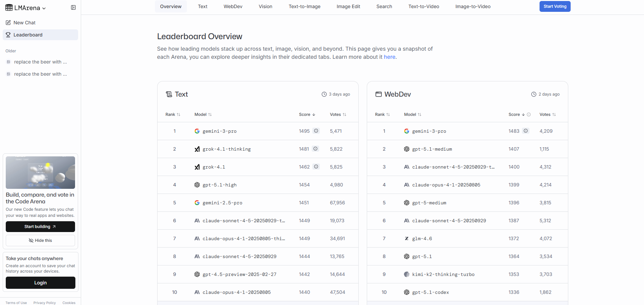This screenshot has height=305, width=644.
Task: Click the Code Arena preview thumbnail
Action: (40, 173)
